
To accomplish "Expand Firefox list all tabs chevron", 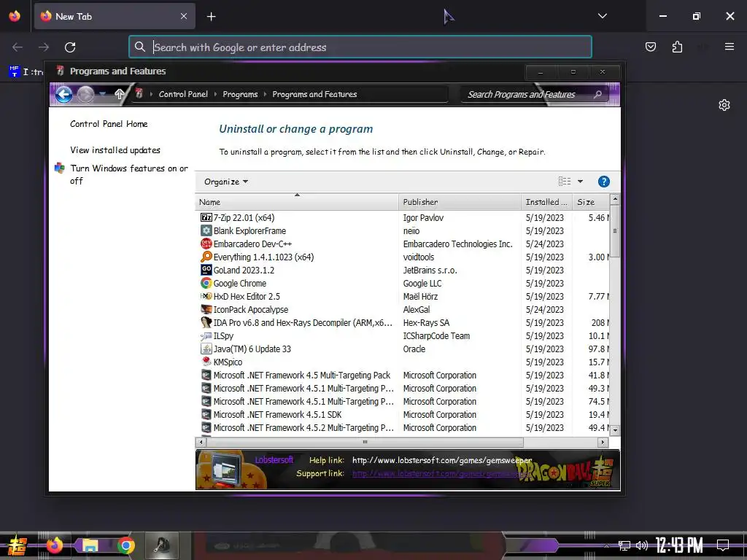I will coord(603,16).
